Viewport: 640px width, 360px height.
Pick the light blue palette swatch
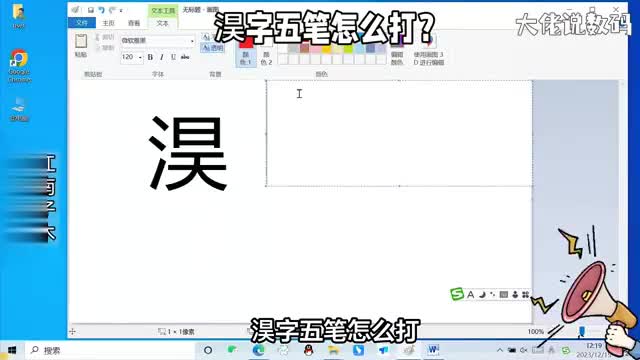pyautogui.click(x=359, y=49)
